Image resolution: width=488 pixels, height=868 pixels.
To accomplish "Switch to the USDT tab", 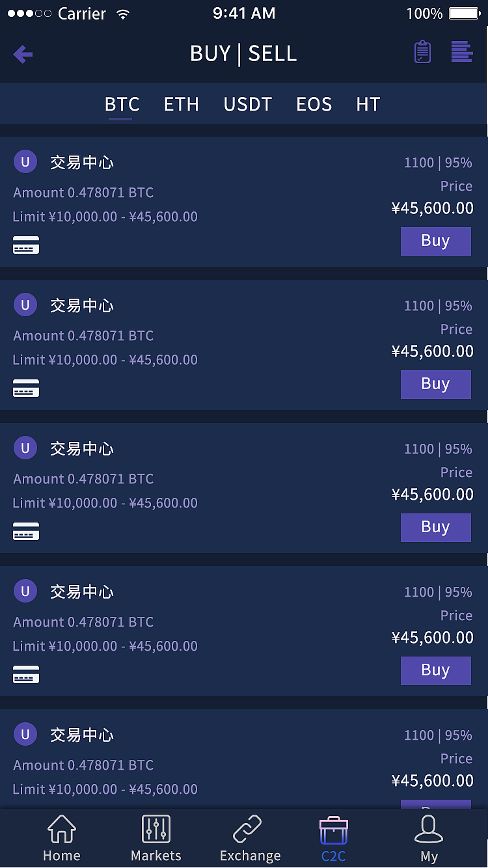I will click(247, 104).
